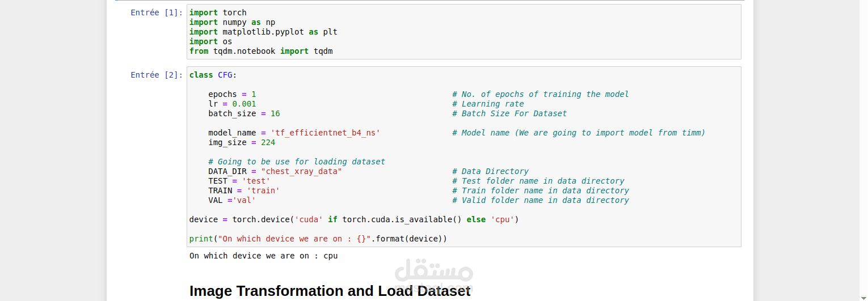This screenshot has height=301, width=868.
Task: Click the torch.device assignment line
Action: (354, 219)
